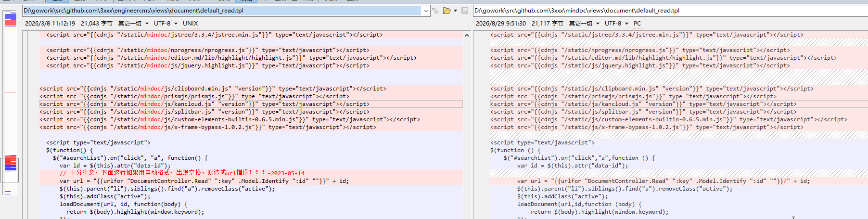
Task: Click the UNIX line ending label
Action: (190, 24)
